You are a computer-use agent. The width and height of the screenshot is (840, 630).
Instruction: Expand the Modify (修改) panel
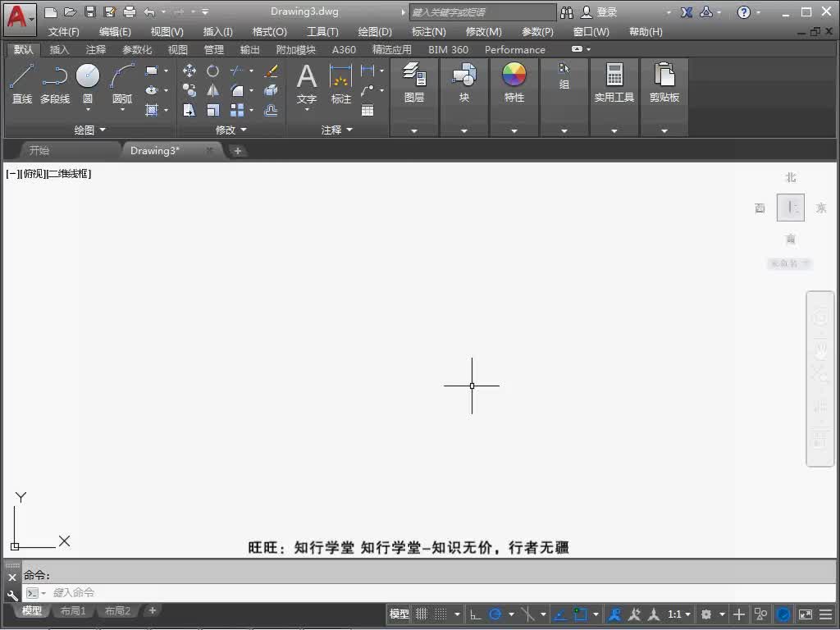click(x=231, y=130)
